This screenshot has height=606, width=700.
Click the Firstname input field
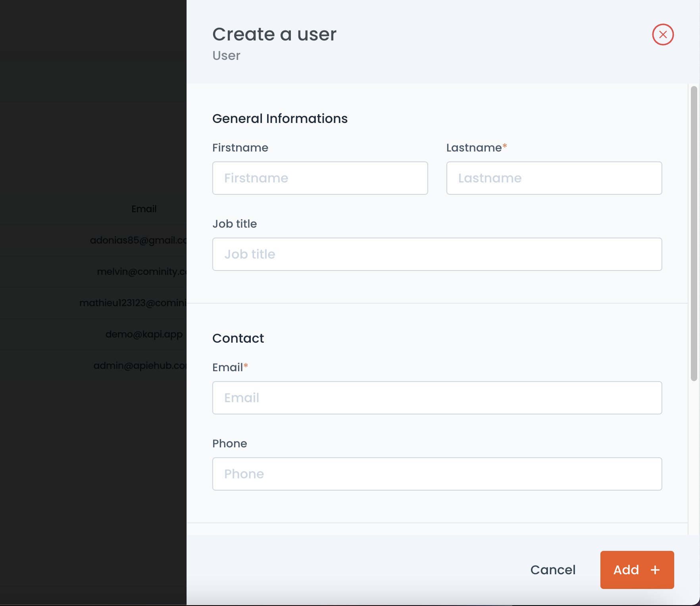click(x=320, y=178)
